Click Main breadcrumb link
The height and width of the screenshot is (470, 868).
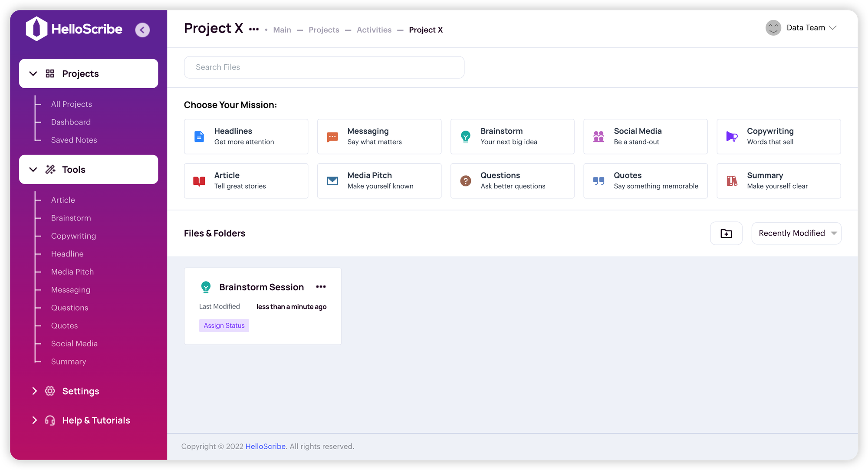pos(282,30)
